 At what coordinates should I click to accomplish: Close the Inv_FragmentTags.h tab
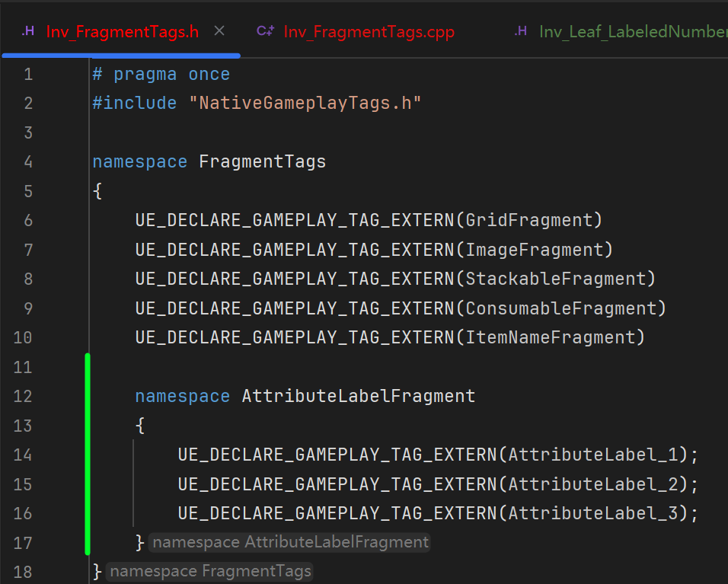(219, 31)
